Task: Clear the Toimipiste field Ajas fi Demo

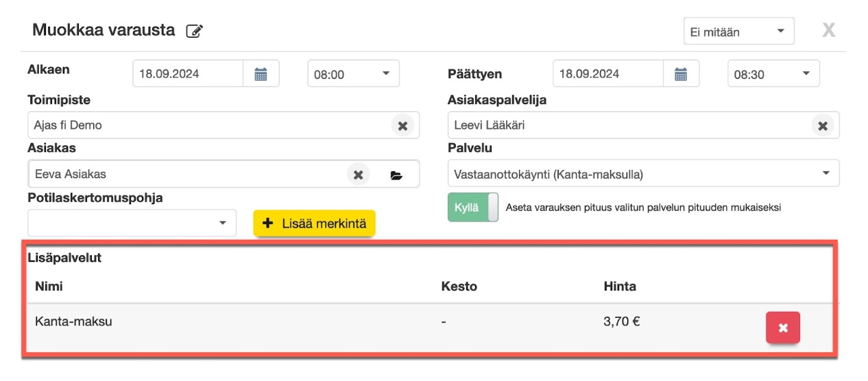Action: 402,126
